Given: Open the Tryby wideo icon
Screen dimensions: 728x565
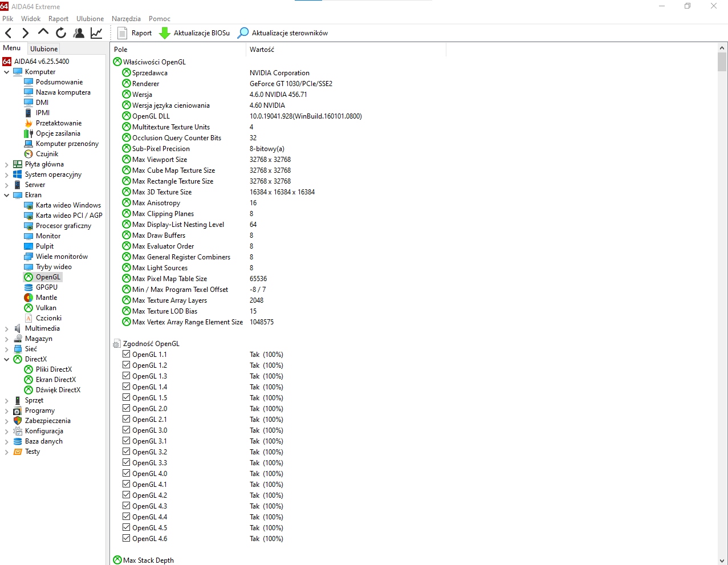Looking at the screenshot, I should tap(29, 267).
